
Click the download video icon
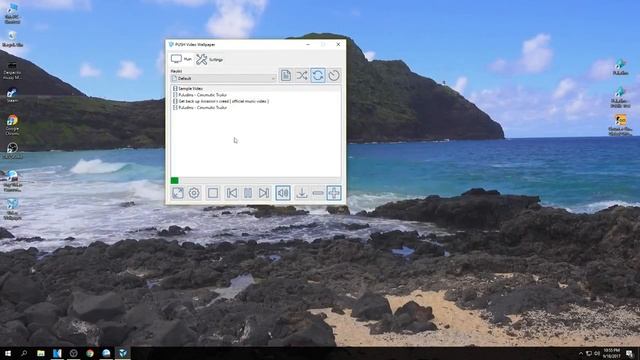[x=302, y=193]
